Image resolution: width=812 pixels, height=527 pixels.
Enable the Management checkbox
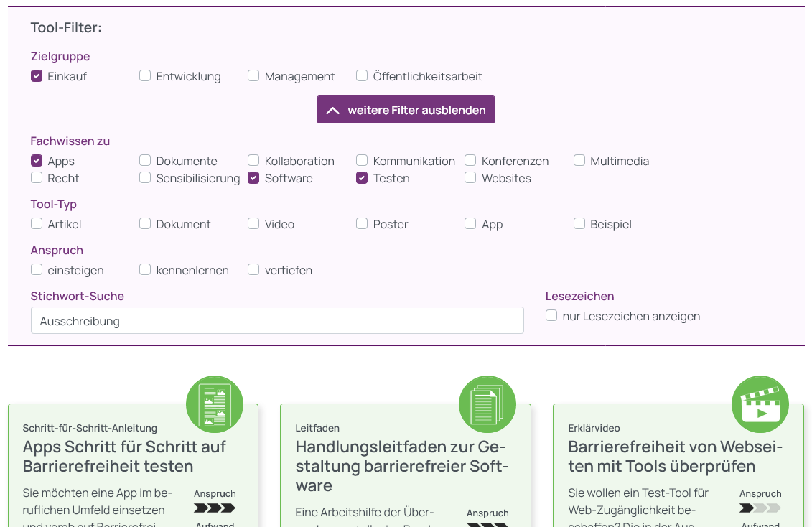(253, 75)
